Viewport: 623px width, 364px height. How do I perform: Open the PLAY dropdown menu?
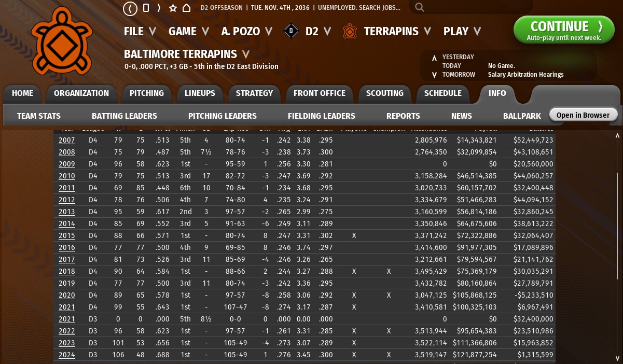click(462, 31)
